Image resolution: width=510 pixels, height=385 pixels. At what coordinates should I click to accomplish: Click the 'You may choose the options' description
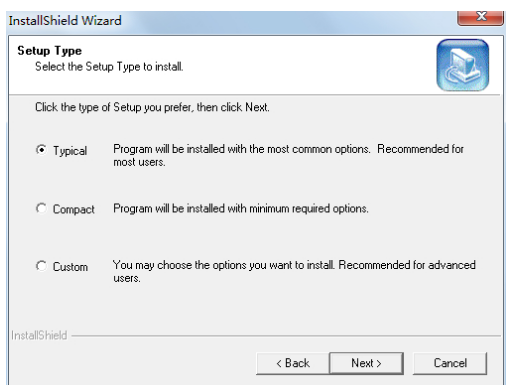[294, 271]
